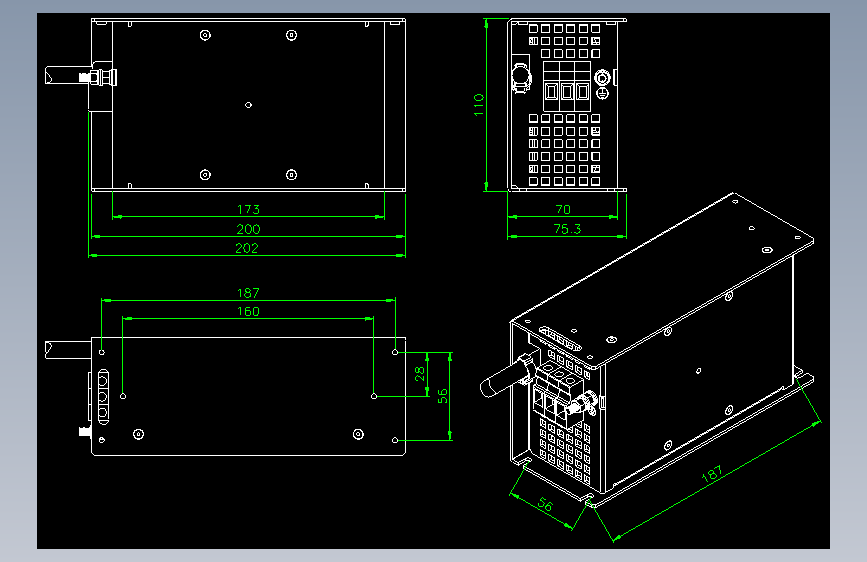Select the horizontal 187 dimension above 160
Screen dimensions: 867x562
[248, 293]
